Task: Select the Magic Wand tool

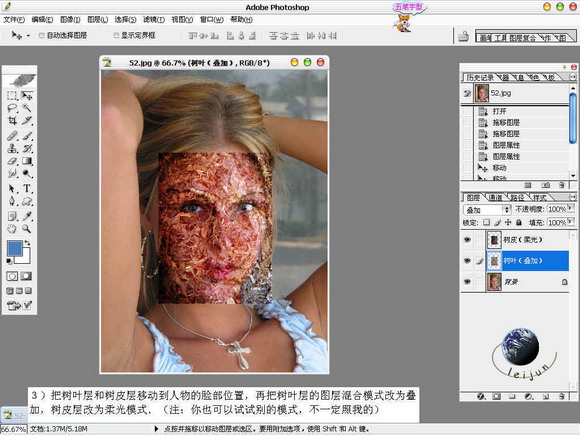Action: [x=27, y=108]
